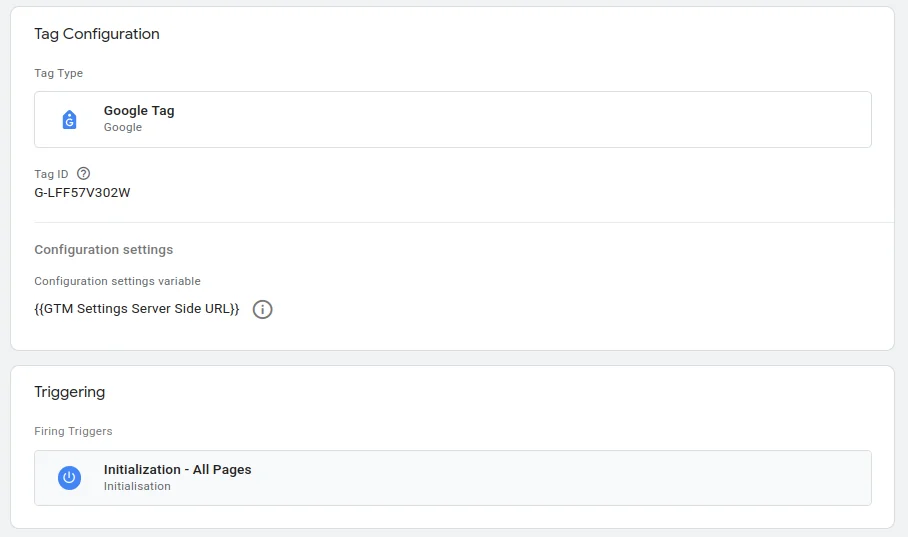Click the Initialisation subtitle under the trigger

click(137, 487)
